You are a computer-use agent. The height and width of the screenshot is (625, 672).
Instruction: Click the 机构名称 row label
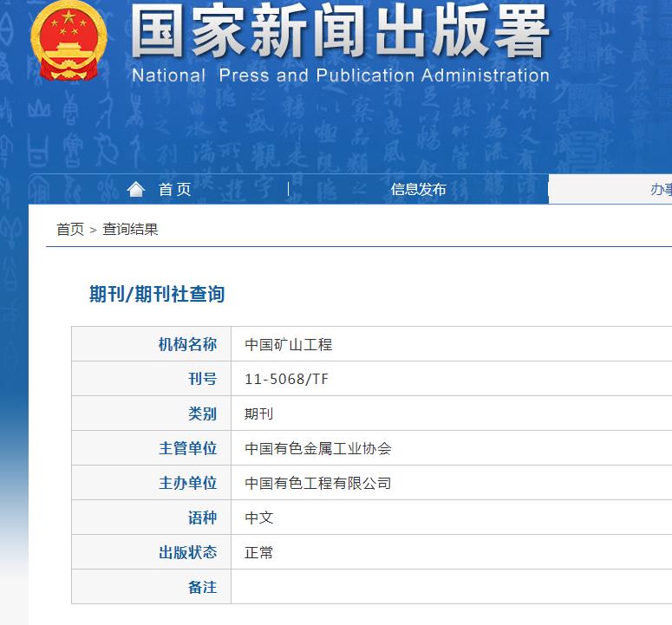point(187,344)
